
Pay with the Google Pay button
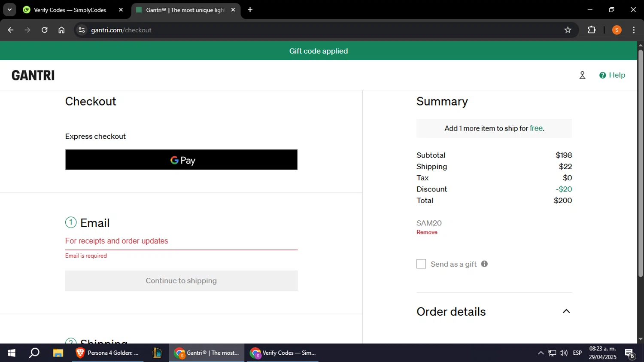[x=181, y=160]
